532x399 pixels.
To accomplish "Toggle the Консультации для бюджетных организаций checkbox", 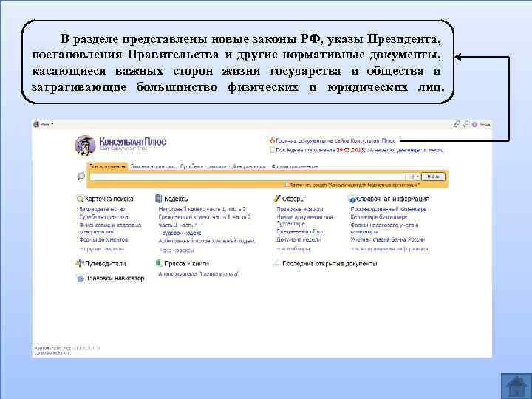I will tap(286, 185).
